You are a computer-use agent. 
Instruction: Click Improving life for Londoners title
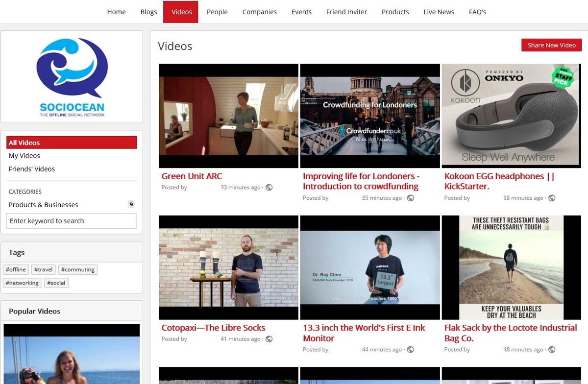click(x=361, y=181)
